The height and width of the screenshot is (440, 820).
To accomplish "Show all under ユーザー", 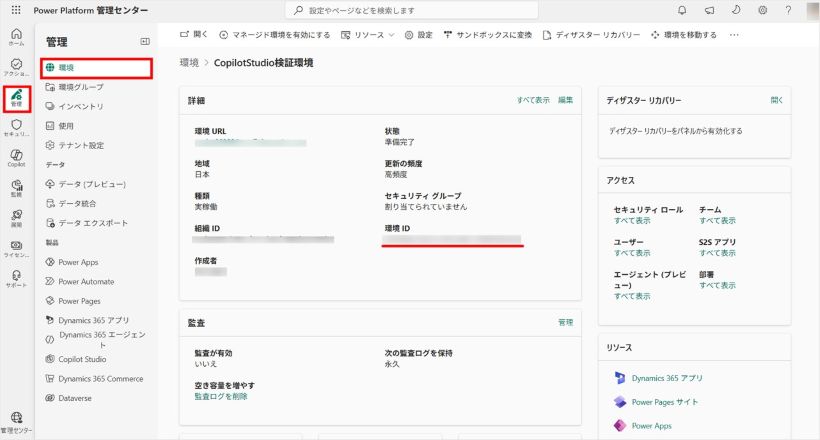I will (x=632, y=253).
